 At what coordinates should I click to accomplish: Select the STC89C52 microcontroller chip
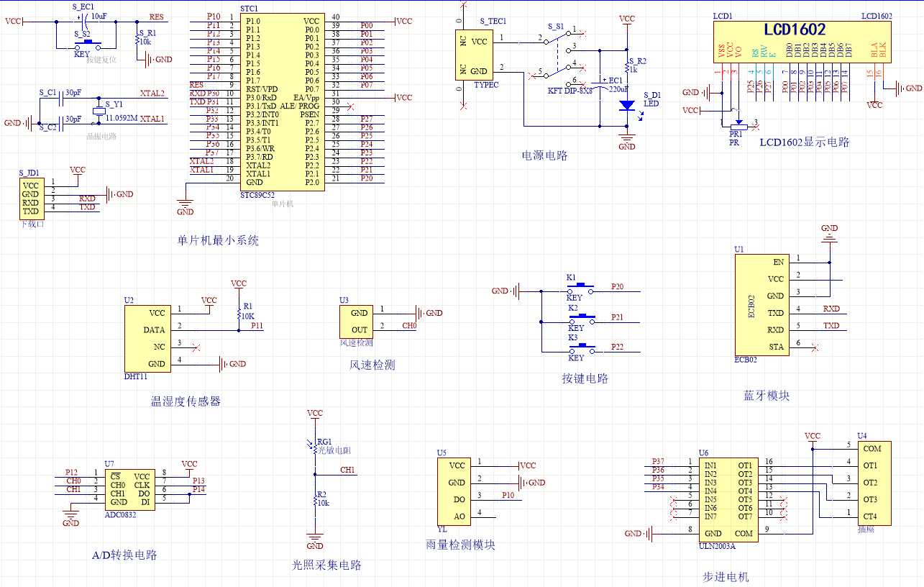point(281,101)
